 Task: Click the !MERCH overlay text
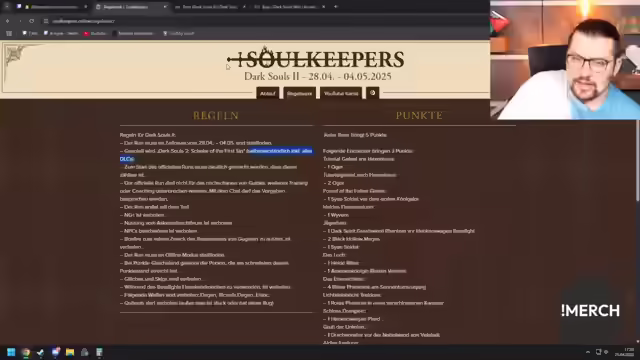pos(590,311)
